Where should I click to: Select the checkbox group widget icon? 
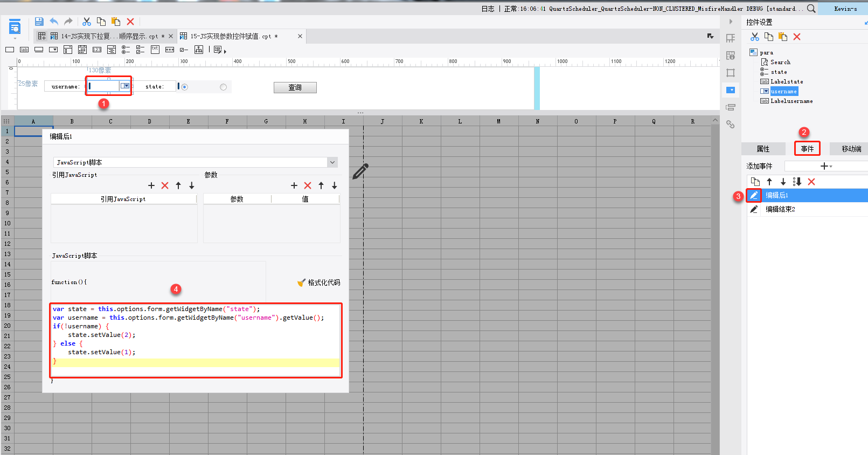click(141, 50)
